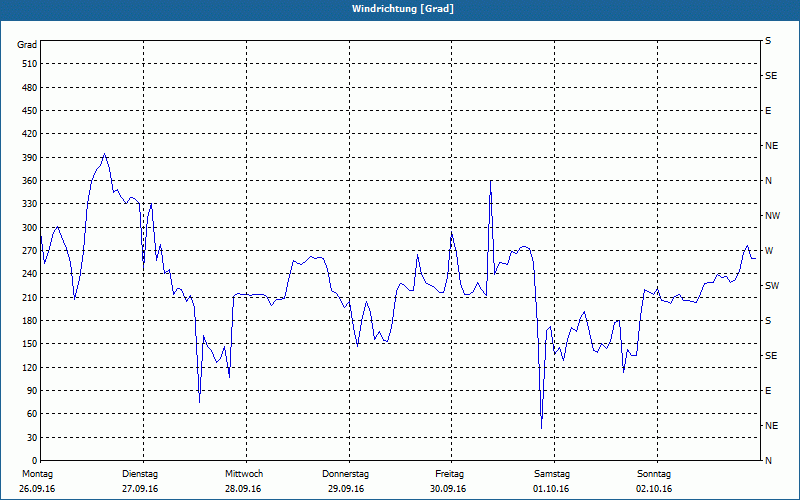Image resolution: width=800 pixels, height=500 pixels.
Task: Click the 150 y-axis label
Action: tap(30, 344)
